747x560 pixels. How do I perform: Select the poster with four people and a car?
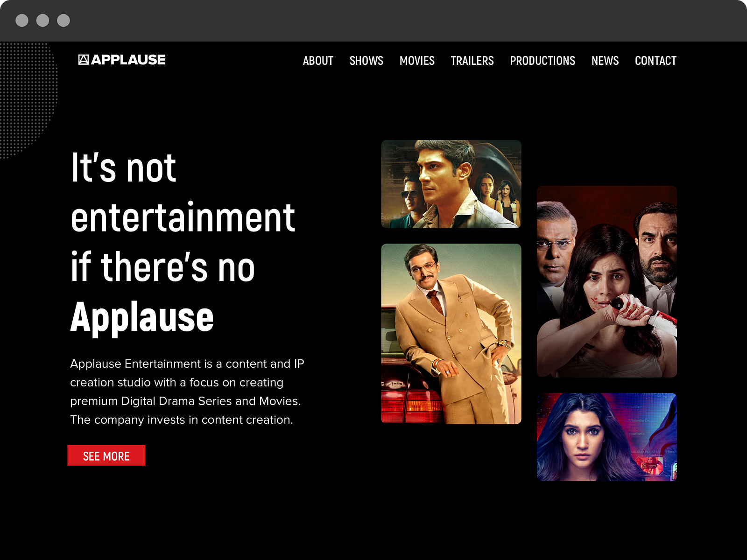pos(451,184)
